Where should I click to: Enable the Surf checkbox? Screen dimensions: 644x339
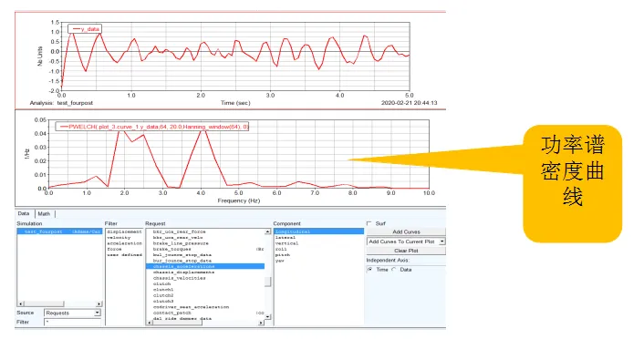(369, 223)
